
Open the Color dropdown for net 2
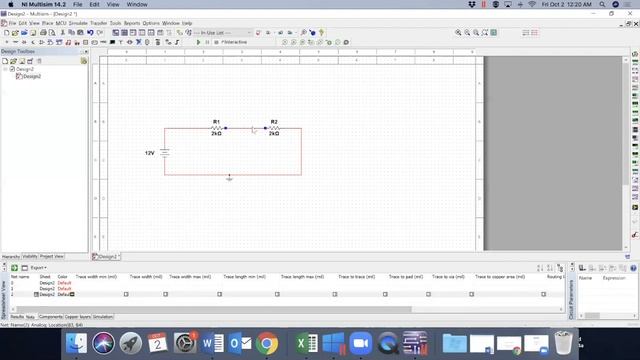pos(72,294)
